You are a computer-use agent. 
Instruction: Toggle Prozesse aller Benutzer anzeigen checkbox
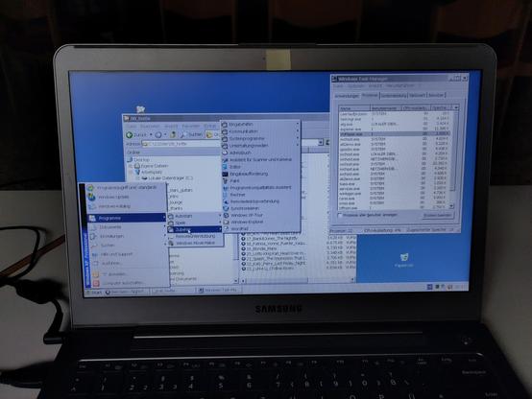340,215
